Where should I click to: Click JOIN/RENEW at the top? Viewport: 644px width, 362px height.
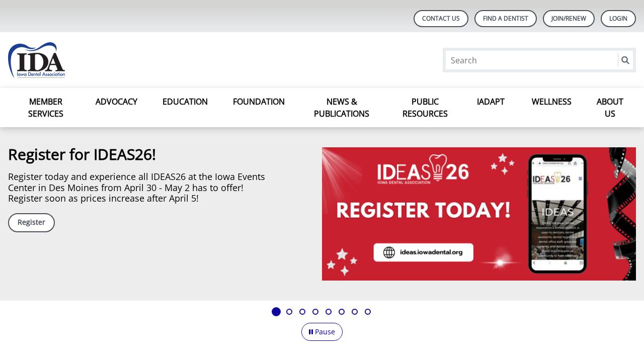(569, 18)
